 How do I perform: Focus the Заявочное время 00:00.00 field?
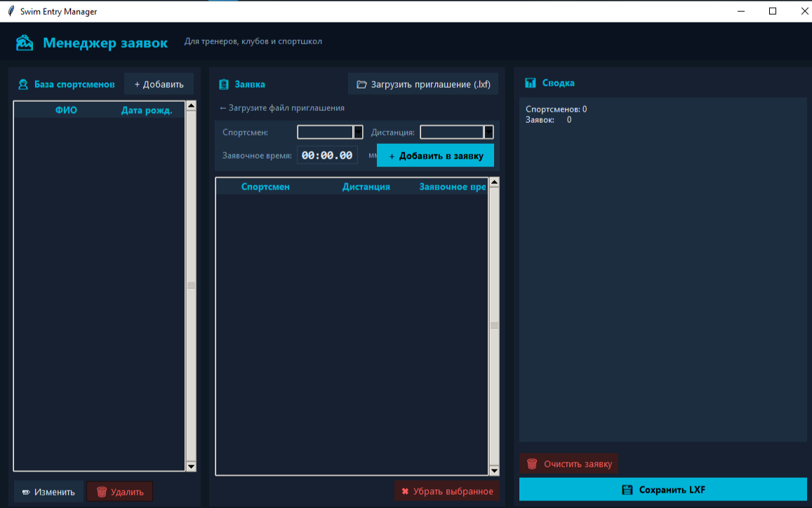[327, 155]
